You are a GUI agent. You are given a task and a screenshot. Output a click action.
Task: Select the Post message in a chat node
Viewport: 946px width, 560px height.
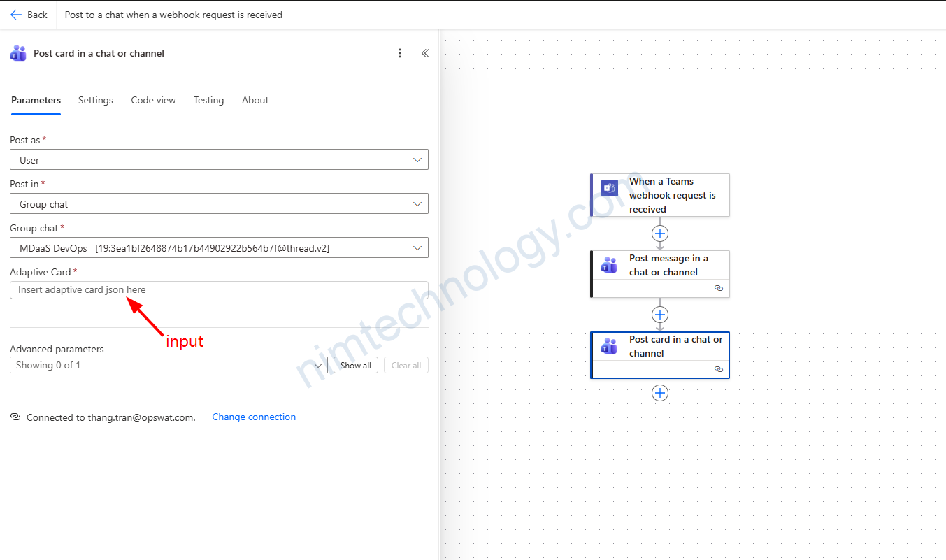click(x=667, y=265)
